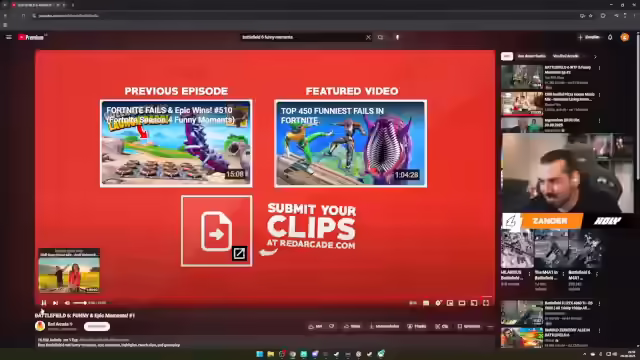Click the seek preview thumbnail in player

(69, 270)
